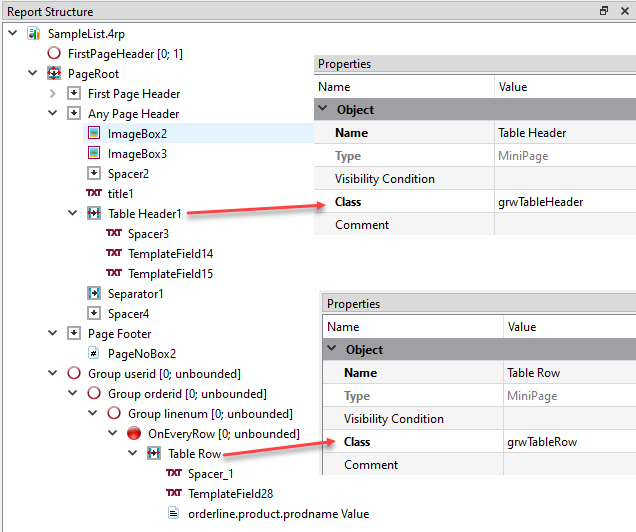The width and height of the screenshot is (636, 532).
Task: Click the Page Footer box icon
Action: (73, 333)
